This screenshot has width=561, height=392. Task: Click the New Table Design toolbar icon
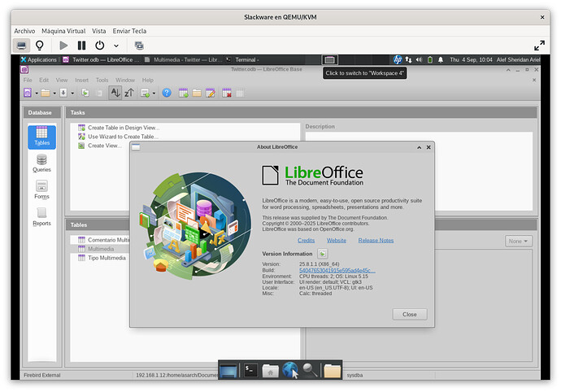(183, 93)
